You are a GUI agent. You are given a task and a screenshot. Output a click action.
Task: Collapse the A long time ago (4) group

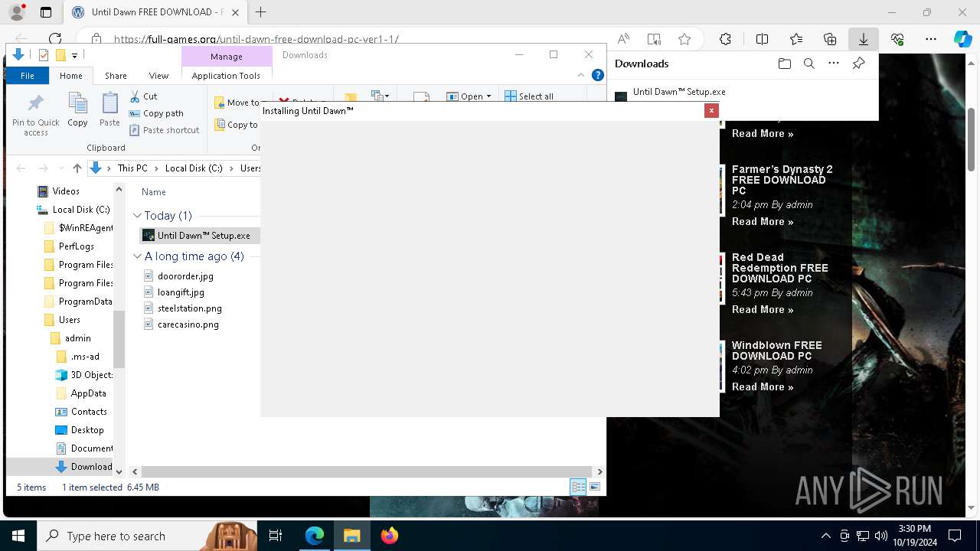click(137, 256)
